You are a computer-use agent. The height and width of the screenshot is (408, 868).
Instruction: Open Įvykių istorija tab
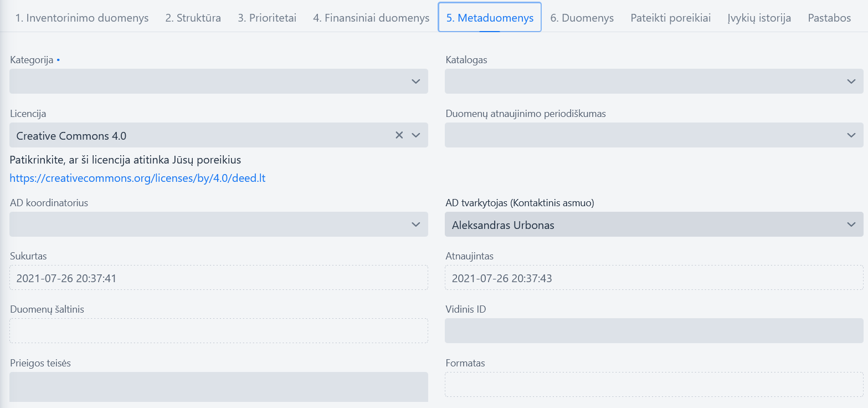click(x=759, y=18)
